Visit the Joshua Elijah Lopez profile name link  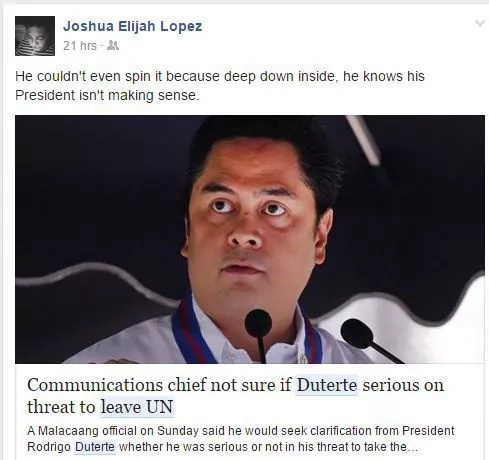(x=133, y=26)
